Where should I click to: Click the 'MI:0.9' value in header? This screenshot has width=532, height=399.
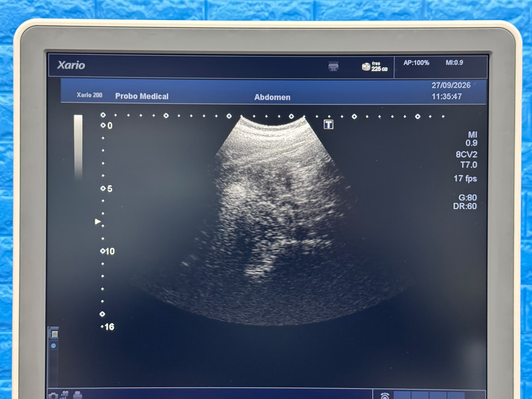pos(454,63)
